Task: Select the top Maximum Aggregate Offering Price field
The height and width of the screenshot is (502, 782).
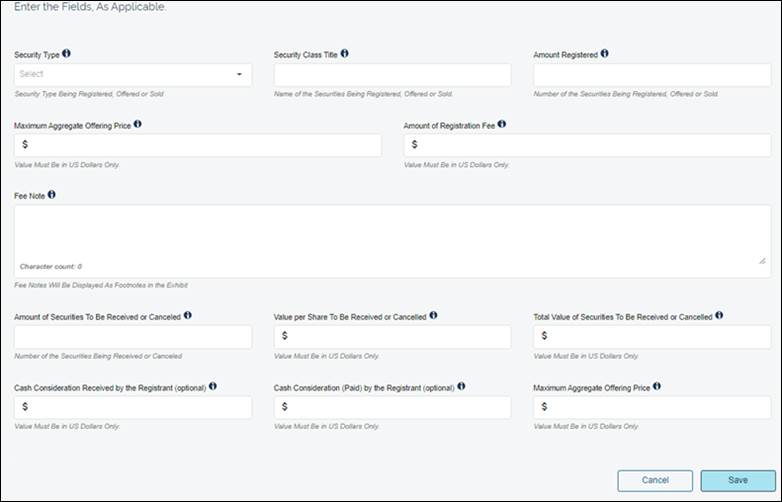Action: [198, 145]
